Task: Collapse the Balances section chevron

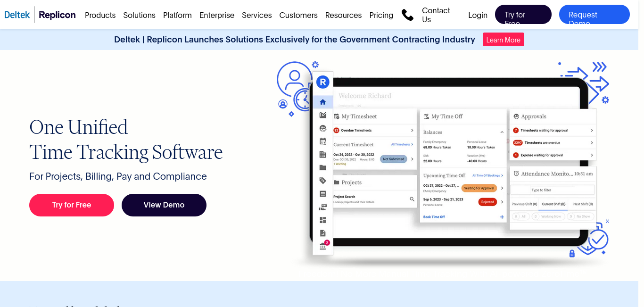Action: click(502, 133)
